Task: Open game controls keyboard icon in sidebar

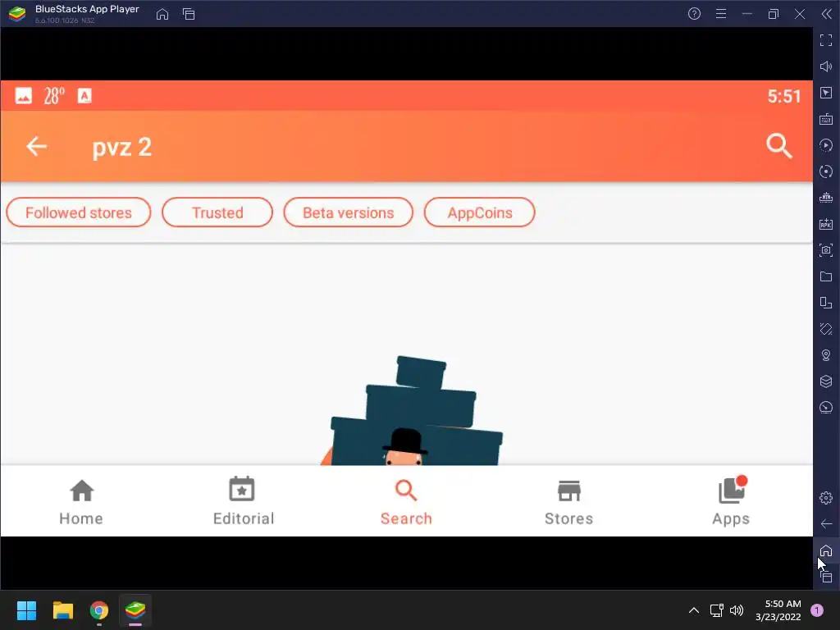Action: [x=826, y=119]
